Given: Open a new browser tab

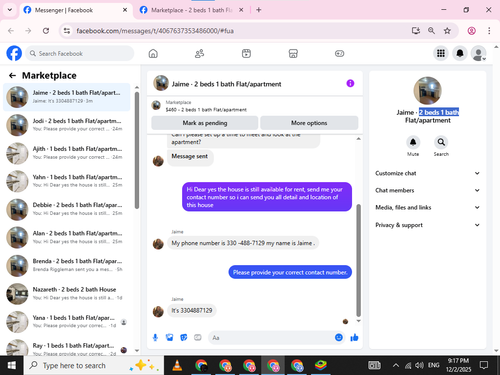Looking at the screenshot, I should 259,10.
